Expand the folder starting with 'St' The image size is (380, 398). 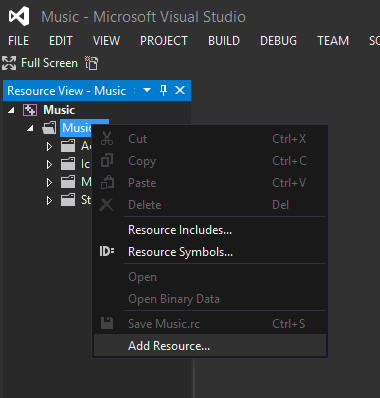point(49,200)
